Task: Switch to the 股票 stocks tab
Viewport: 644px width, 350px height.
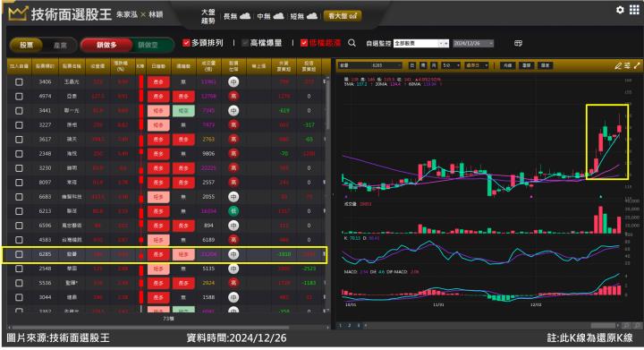Action: (x=26, y=45)
